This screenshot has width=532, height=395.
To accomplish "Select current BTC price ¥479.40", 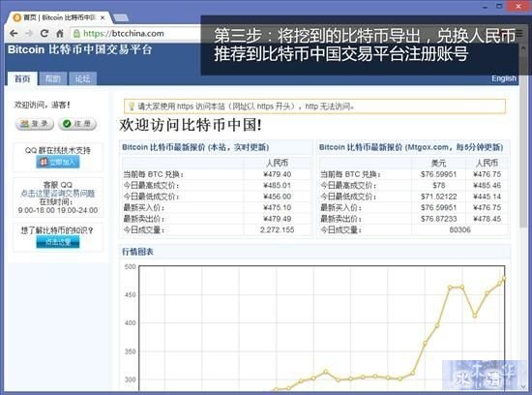I will pos(278,174).
